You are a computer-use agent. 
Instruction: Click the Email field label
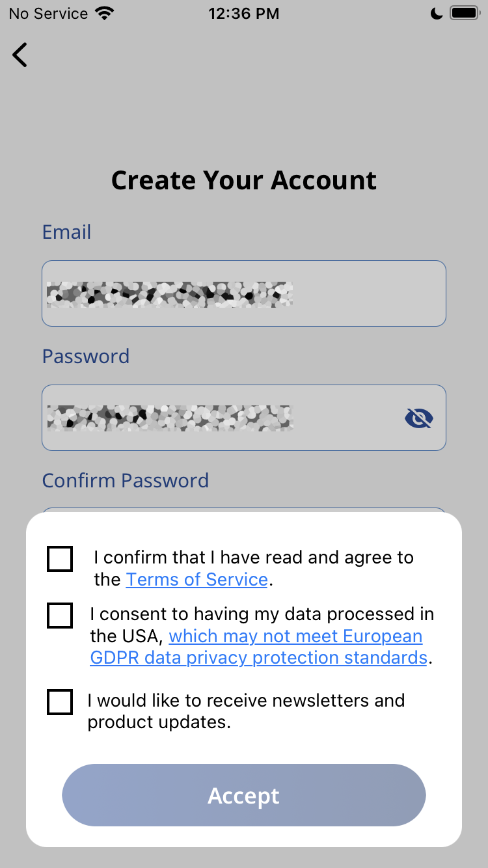(66, 232)
